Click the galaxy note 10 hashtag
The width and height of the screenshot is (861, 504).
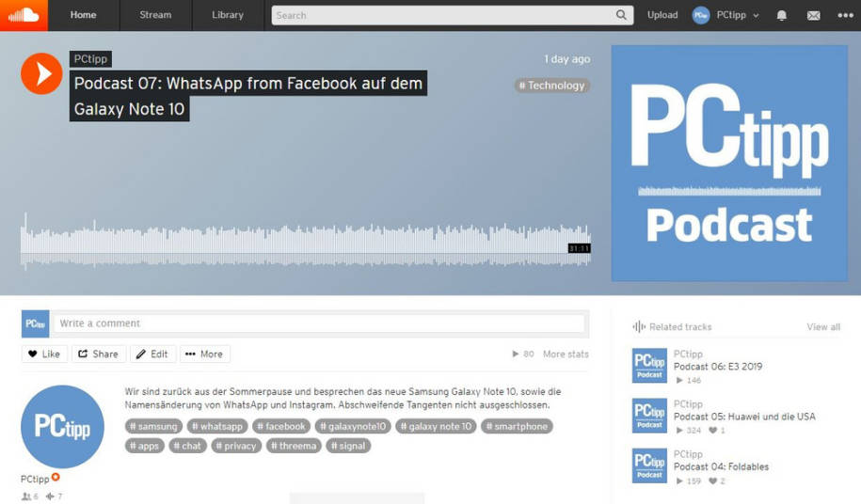[436, 426]
